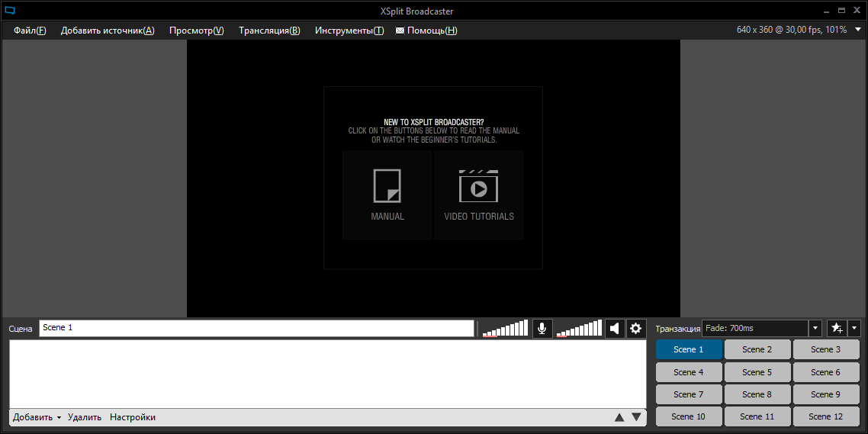The height and width of the screenshot is (434, 868).
Task: Switch to Scene 6
Action: tap(826, 372)
